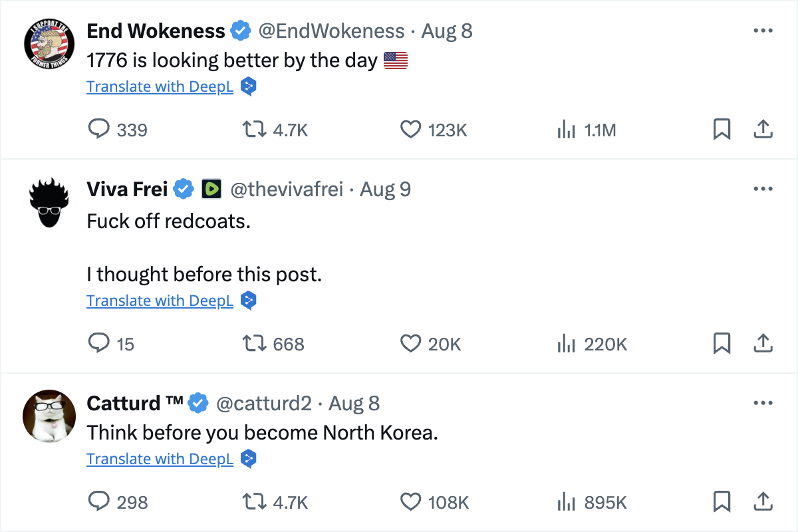Bookmark Catturd's North Korea post
This screenshot has height=532, width=798.
(x=722, y=501)
